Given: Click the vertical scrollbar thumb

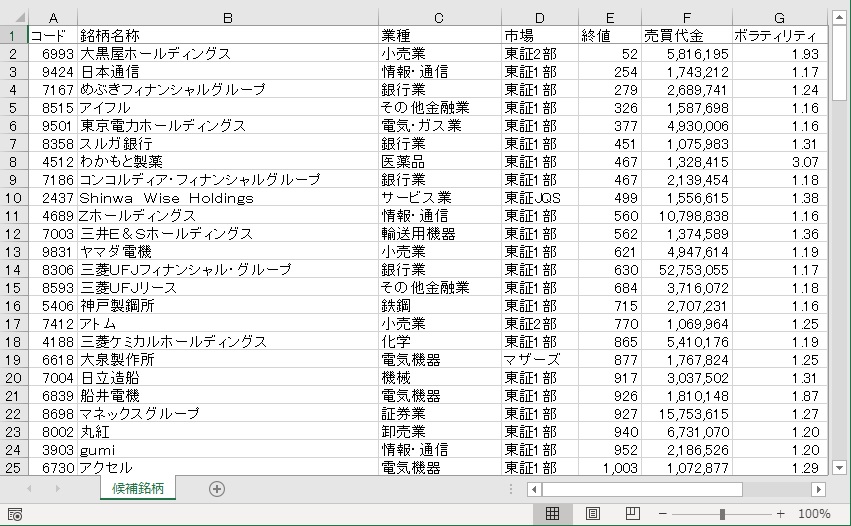Looking at the screenshot, I should coord(839,62).
